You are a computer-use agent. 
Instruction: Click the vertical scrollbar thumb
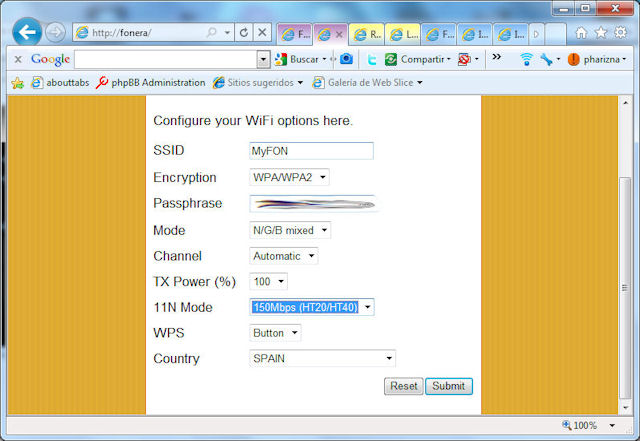(625, 287)
